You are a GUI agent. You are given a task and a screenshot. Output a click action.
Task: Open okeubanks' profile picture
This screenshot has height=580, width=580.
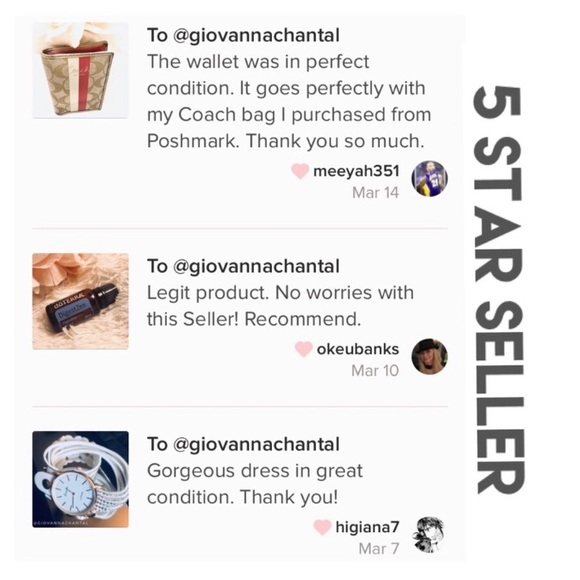tap(429, 357)
